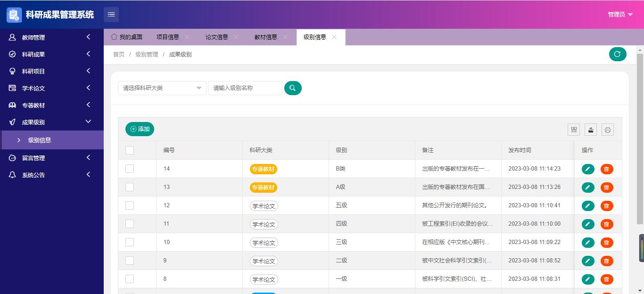The width and height of the screenshot is (644, 294).
Task: Open the 管理员 user dropdown
Action: pos(620,15)
